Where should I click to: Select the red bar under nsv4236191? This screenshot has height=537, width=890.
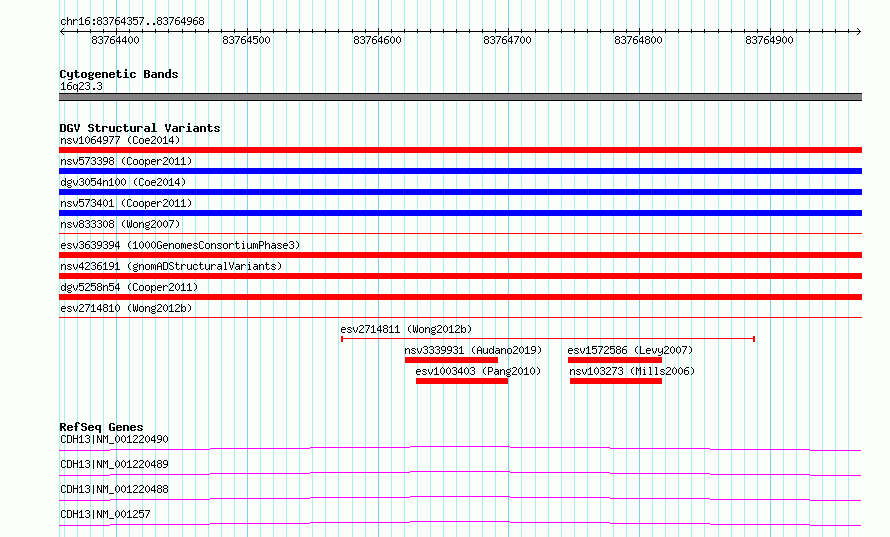[x=460, y=276]
